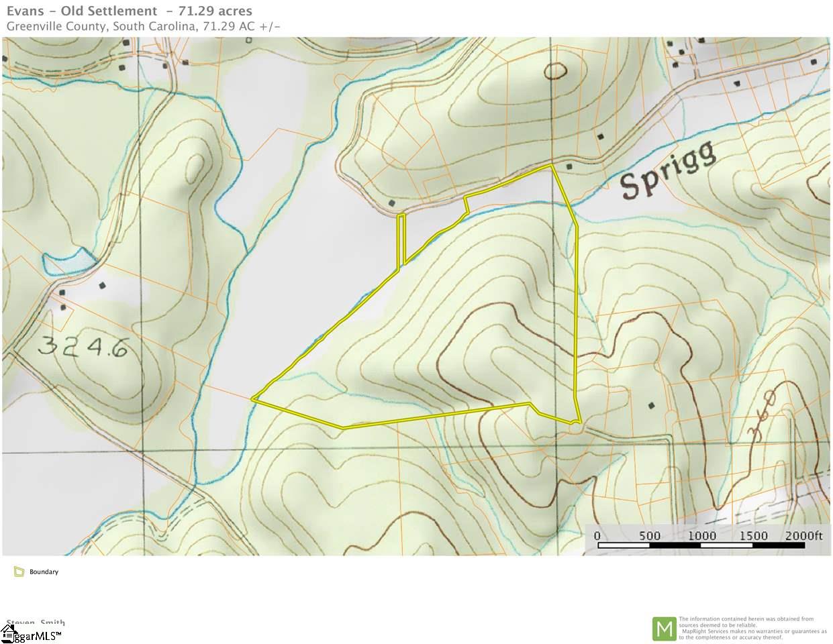The height and width of the screenshot is (644, 833).
Task: Click the 1500 mark on scale bar
Action: click(x=753, y=535)
